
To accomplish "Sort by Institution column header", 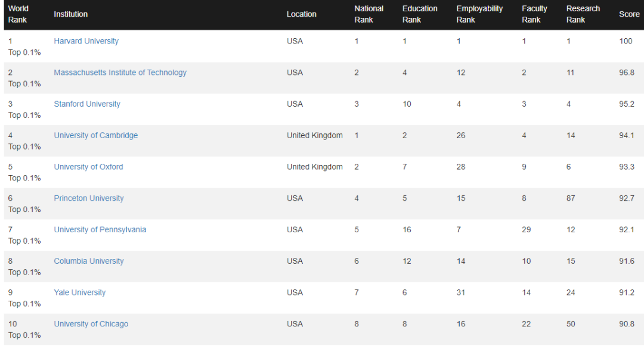I will pos(70,14).
